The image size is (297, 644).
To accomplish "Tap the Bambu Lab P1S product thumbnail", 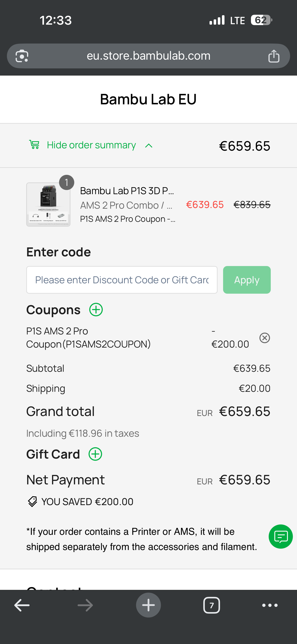I will coord(48,204).
